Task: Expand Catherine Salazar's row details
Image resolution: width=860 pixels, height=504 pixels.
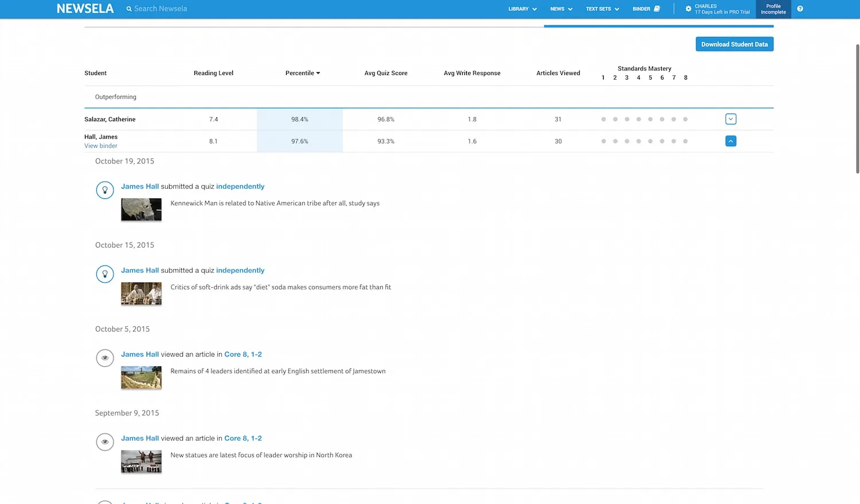Action: [x=730, y=119]
